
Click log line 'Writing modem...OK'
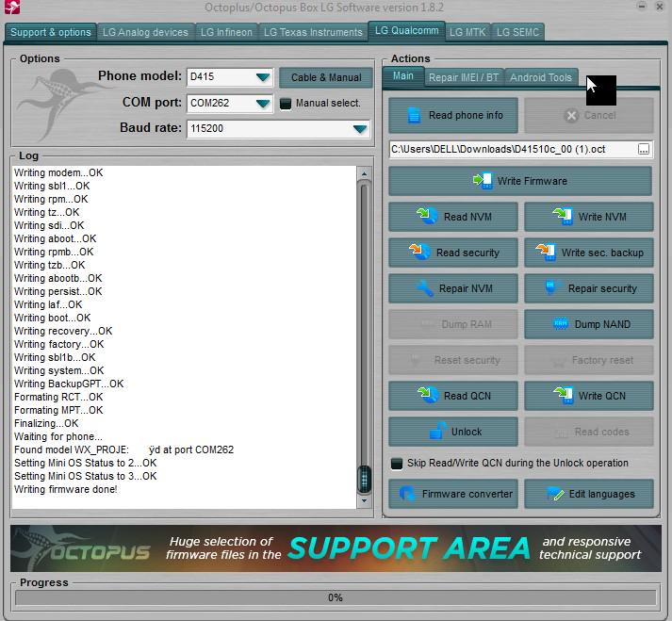tap(58, 172)
